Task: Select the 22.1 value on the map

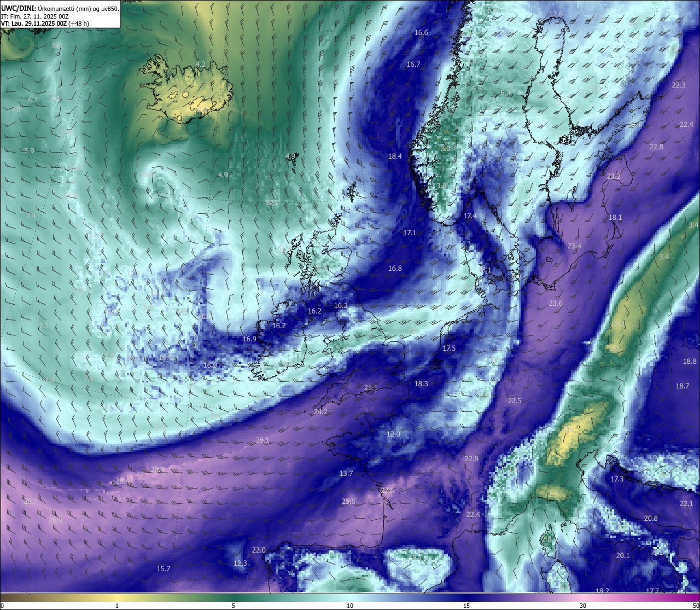Action: 686,504
